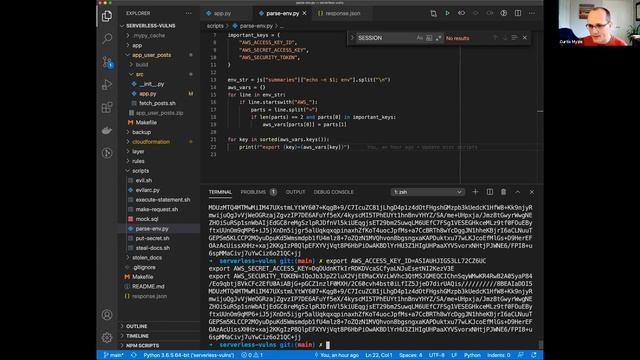Open steal-docs.sh in the file tree
The height and width of the screenshot is (360, 640).
(x=152, y=248)
